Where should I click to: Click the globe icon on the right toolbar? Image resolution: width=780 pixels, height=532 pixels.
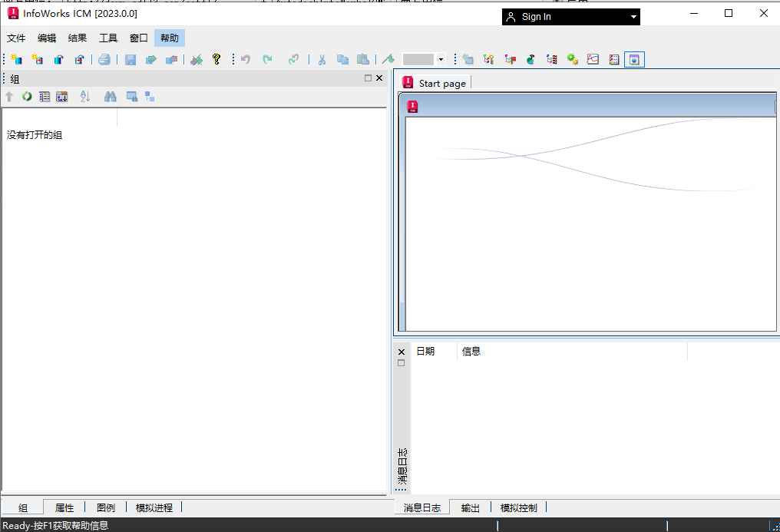click(x=530, y=59)
